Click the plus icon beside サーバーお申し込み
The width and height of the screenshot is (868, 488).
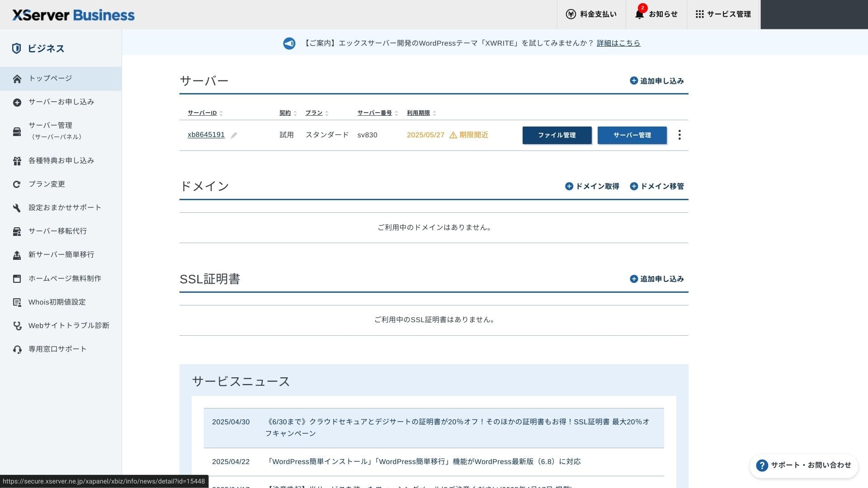[17, 103]
